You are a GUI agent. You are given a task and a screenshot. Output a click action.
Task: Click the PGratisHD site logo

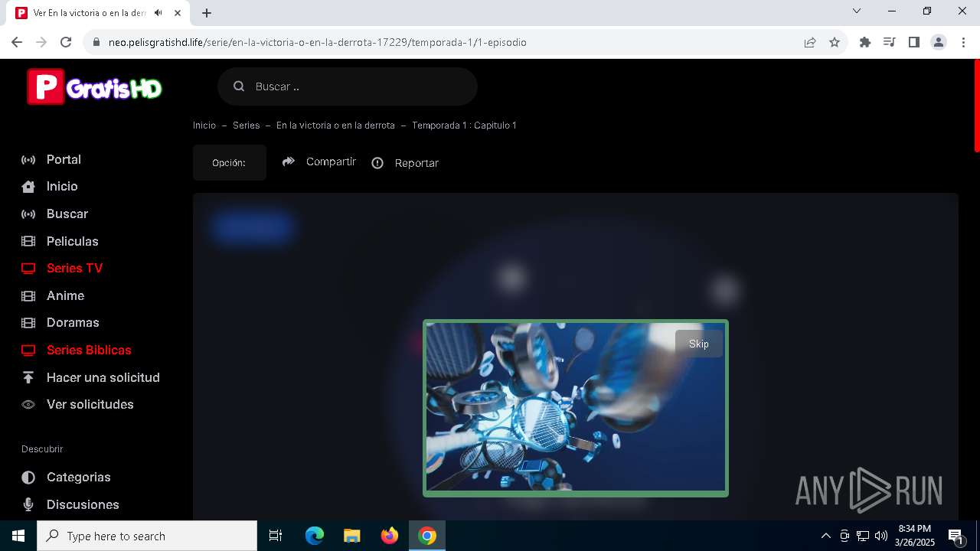(95, 86)
